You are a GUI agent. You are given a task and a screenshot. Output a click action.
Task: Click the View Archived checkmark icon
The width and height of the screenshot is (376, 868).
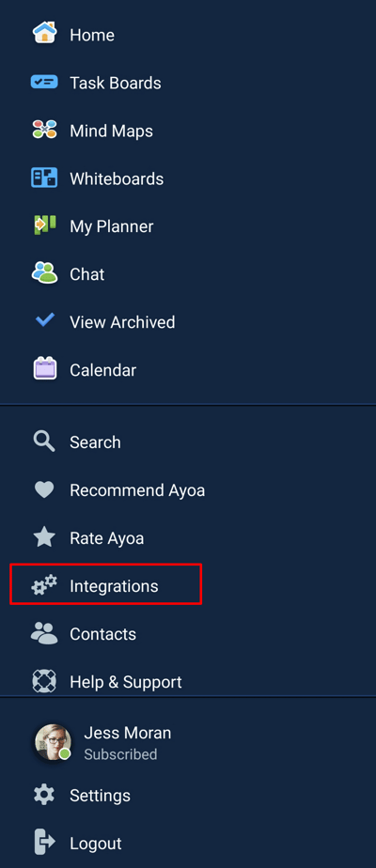coord(44,320)
